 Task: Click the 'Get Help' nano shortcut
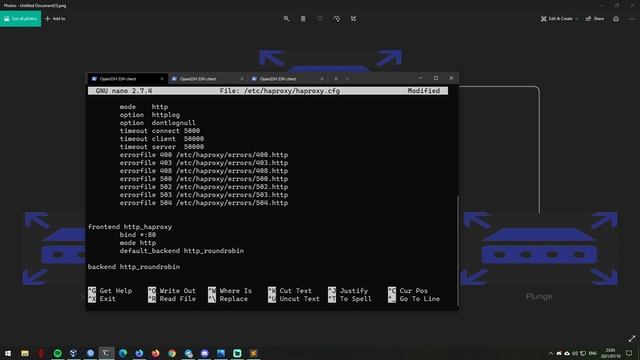(x=110, y=291)
